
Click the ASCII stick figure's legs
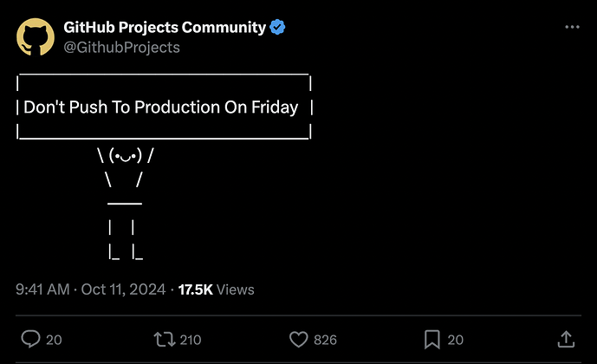pos(126,240)
